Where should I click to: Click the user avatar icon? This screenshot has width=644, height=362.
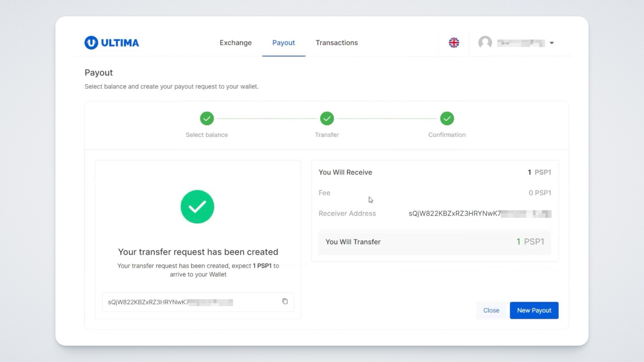tap(485, 43)
